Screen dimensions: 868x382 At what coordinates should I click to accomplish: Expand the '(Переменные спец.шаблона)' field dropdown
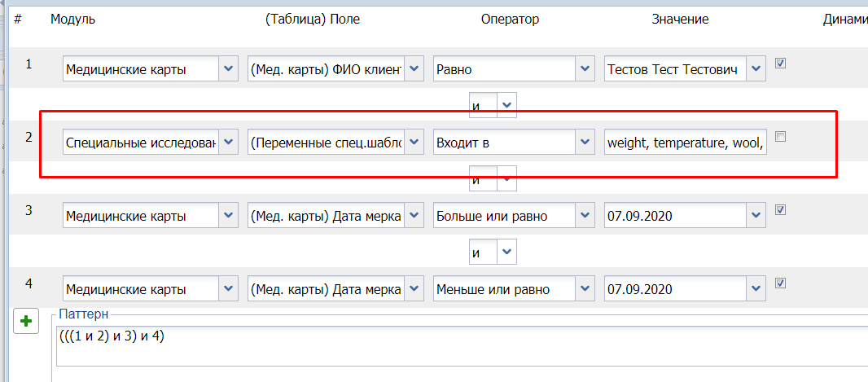coord(414,143)
